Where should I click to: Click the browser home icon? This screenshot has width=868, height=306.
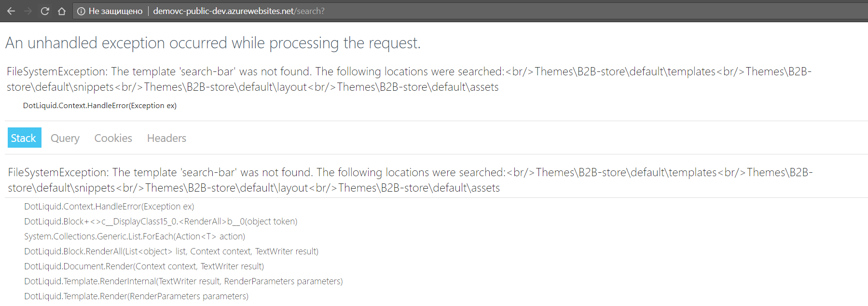pos(62,11)
